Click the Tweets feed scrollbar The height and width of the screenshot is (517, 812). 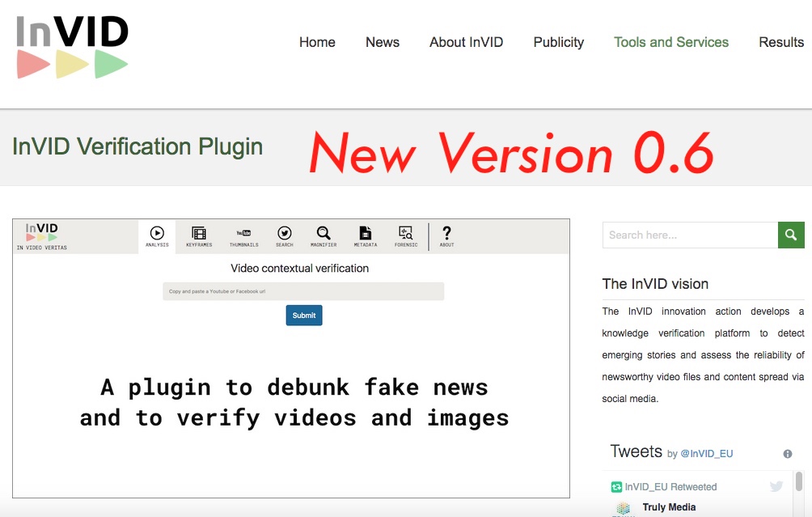(x=799, y=482)
